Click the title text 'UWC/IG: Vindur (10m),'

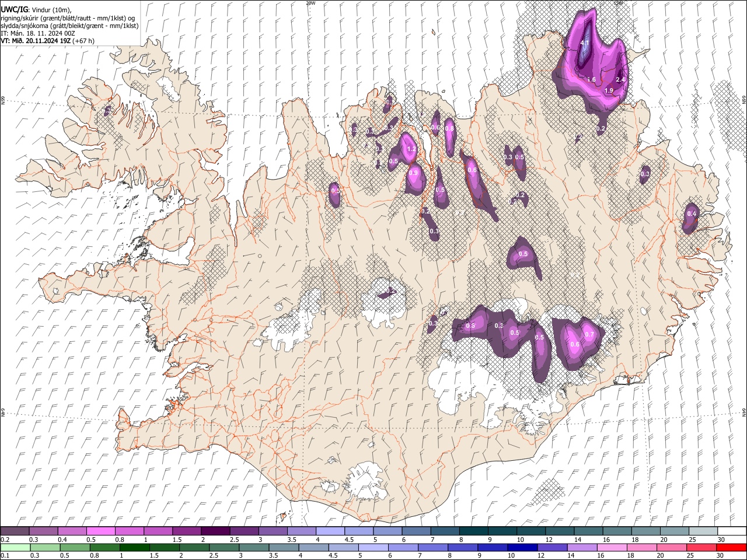pyautogui.click(x=36, y=9)
